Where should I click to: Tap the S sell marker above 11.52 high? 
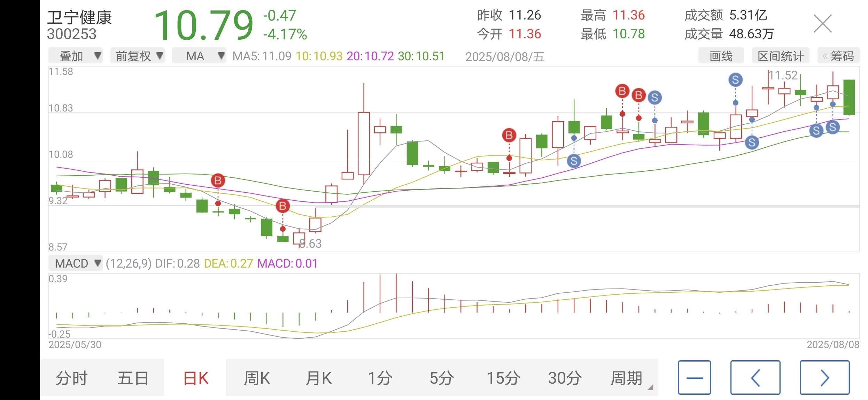coord(736,80)
